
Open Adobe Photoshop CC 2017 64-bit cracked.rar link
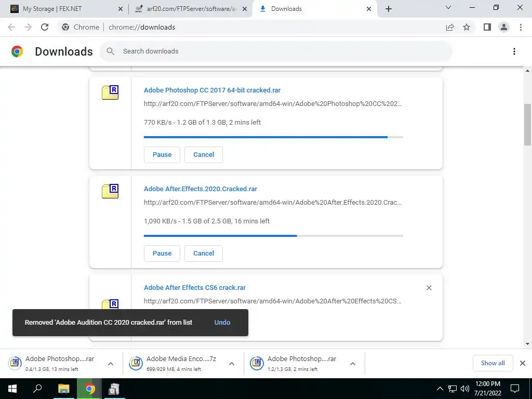click(212, 90)
